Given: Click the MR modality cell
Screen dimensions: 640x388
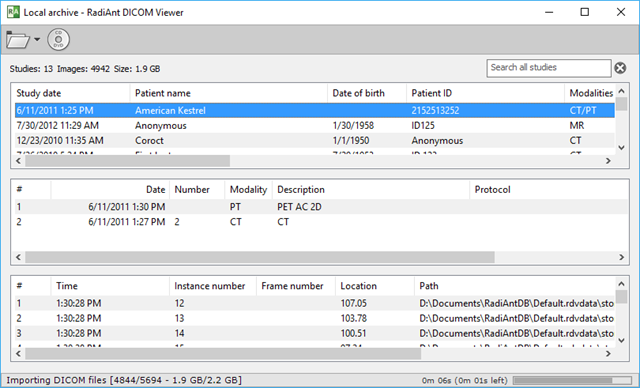Looking at the screenshot, I should click(x=577, y=126).
